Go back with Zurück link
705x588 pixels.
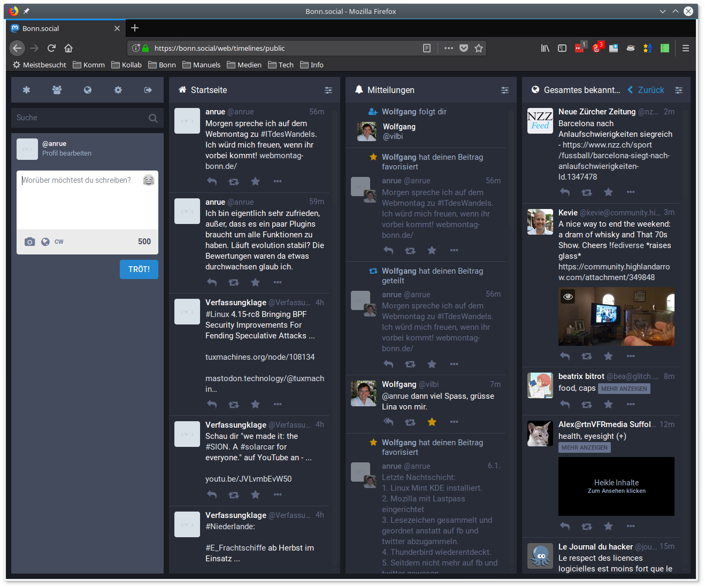(646, 90)
